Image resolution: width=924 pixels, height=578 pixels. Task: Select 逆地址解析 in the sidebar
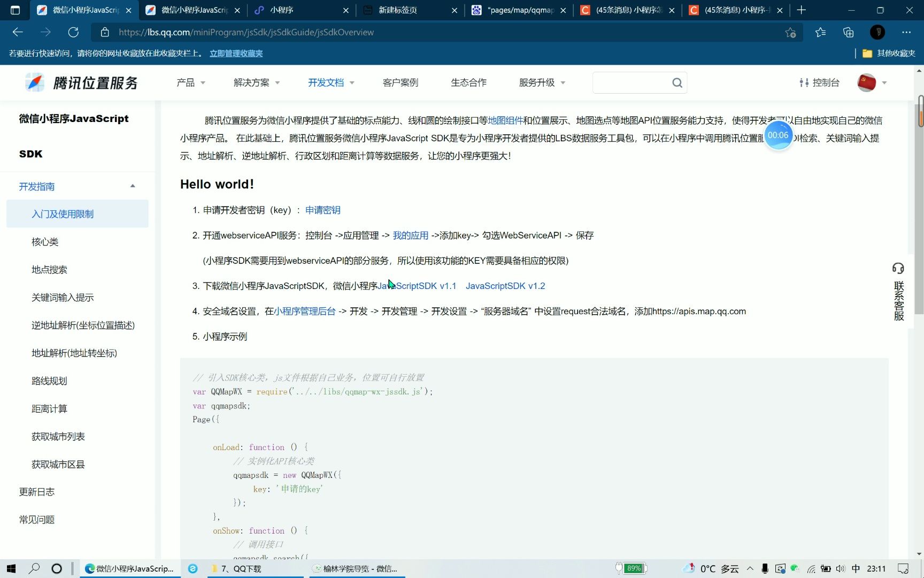(x=83, y=325)
